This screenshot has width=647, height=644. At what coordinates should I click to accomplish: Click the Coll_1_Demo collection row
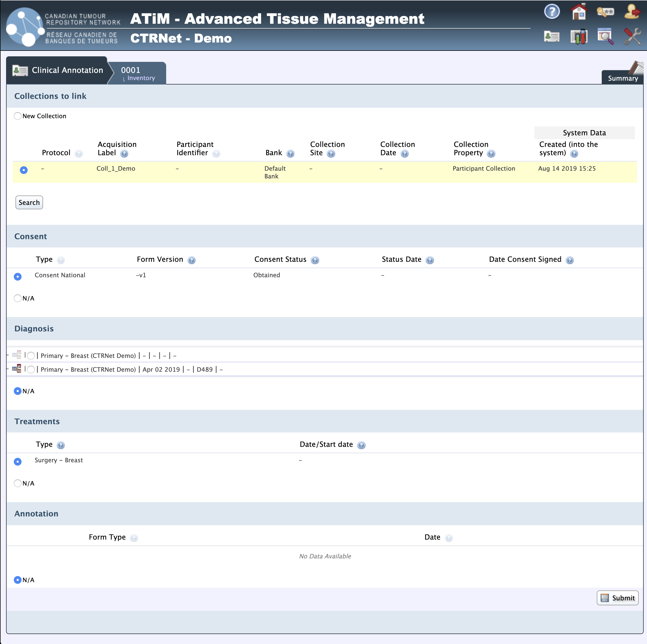116,168
